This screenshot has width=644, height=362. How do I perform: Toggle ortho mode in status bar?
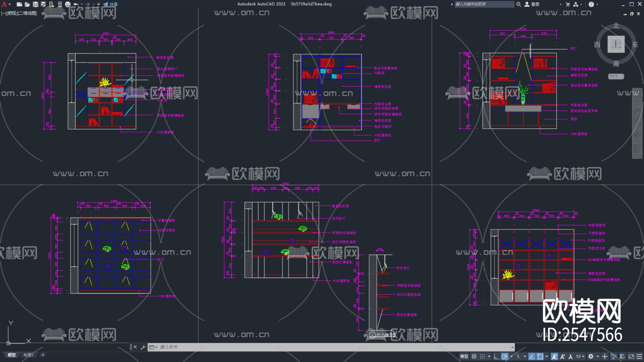point(497,356)
